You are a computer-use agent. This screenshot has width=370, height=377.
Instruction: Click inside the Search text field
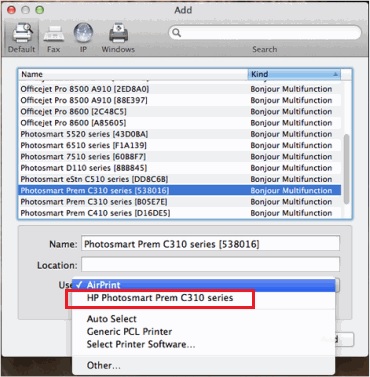tap(270, 33)
